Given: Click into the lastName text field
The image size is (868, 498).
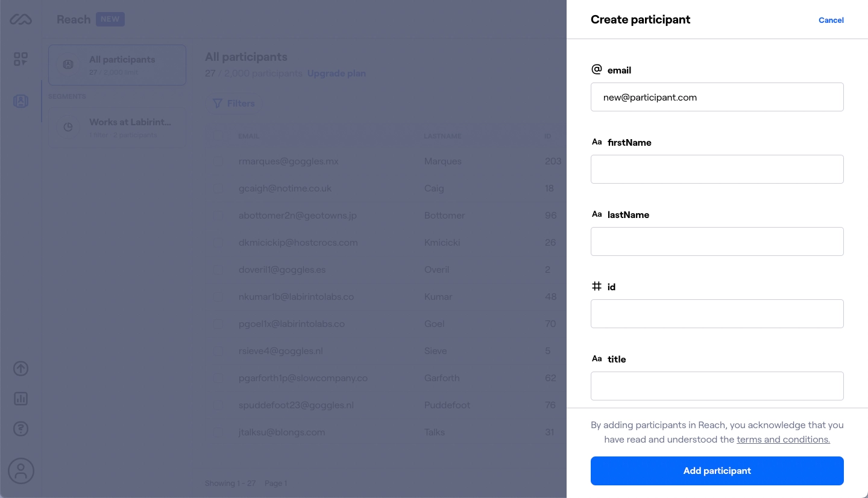Looking at the screenshot, I should click(x=717, y=241).
